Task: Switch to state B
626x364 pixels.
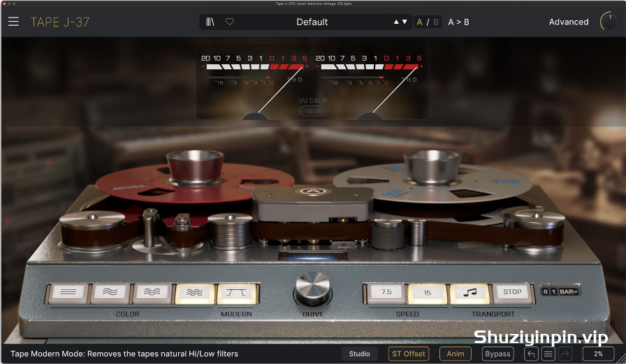Action: (x=436, y=22)
